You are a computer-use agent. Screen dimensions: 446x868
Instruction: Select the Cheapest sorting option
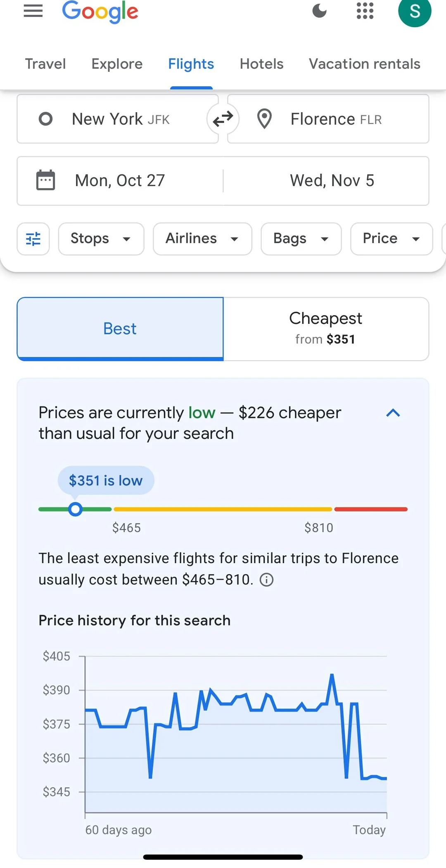[326, 329]
